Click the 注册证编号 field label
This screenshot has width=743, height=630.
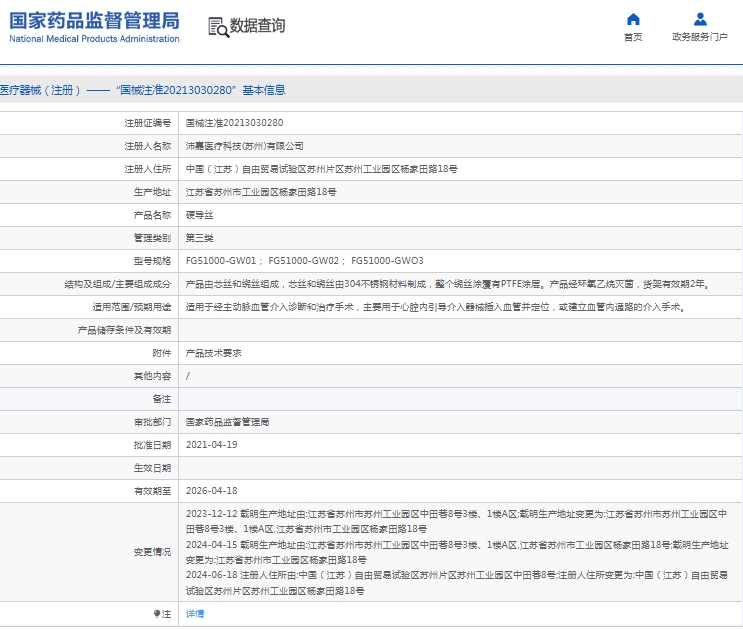(x=147, y=123)
